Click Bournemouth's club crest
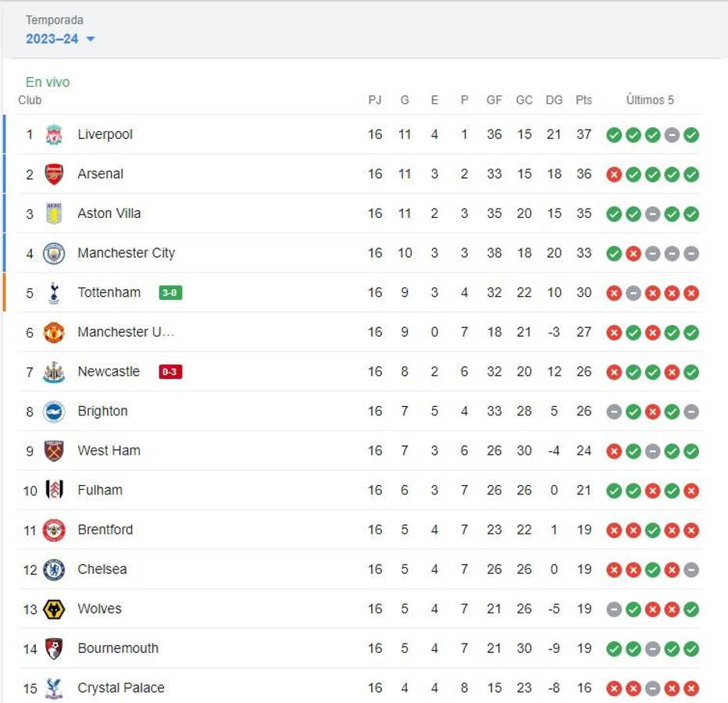728x703 pixels. pyautogui.click(x=53, y=648)
